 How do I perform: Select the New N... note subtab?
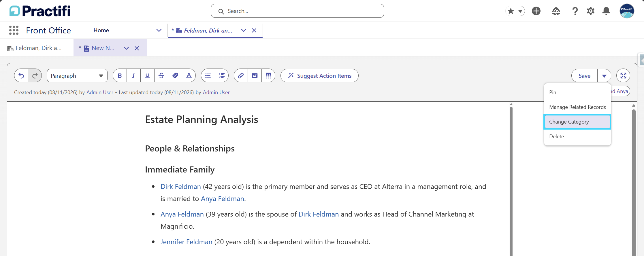pyautogui.click(x=99, y=48)
